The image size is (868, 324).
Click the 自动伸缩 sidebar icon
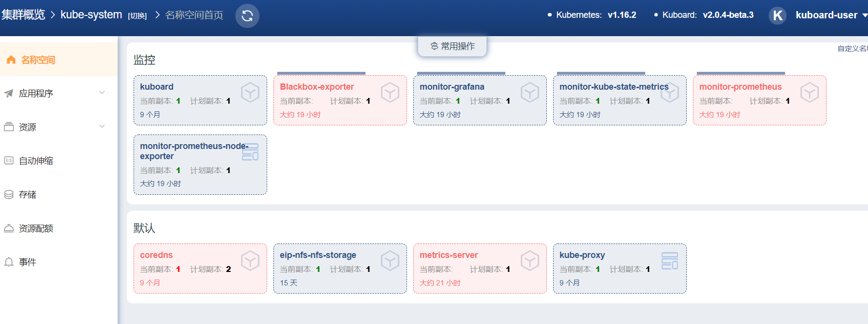pos(9,161)
